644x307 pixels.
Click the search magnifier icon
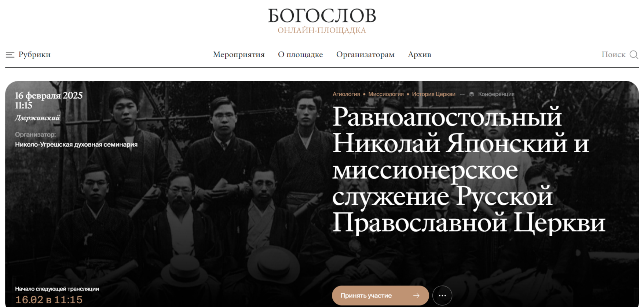[634, 55]
